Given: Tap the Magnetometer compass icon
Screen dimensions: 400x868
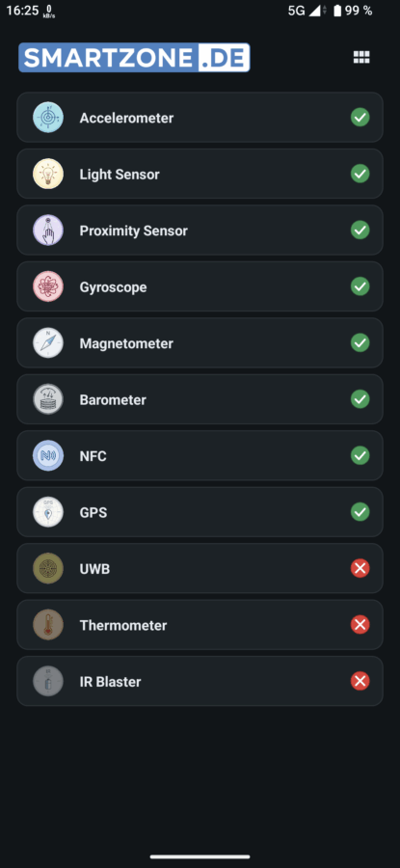Looking at the screenshot, I should click(x=48, y=343).
